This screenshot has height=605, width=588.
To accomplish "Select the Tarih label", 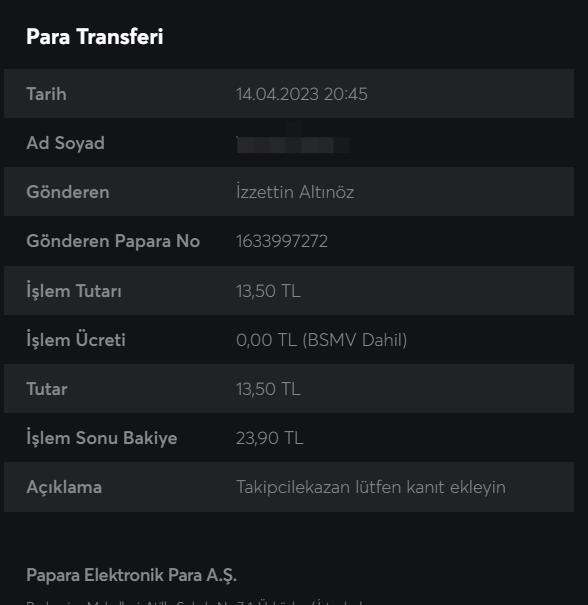I will (46, 94).
